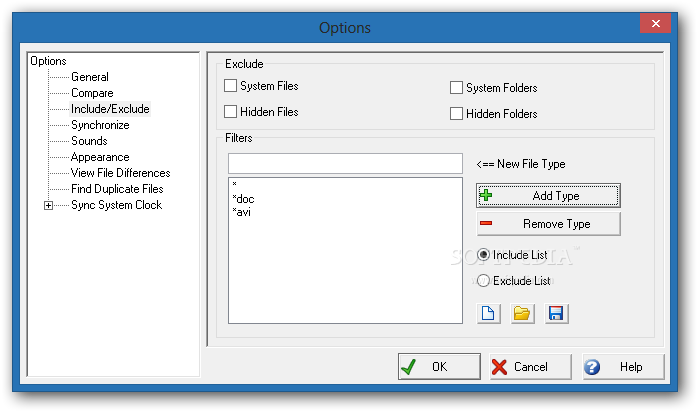Image resolution: width=698 pixels, height=412 pixels.
Task: Open the Appearance settings page
Action: click(x=100, y=157)
